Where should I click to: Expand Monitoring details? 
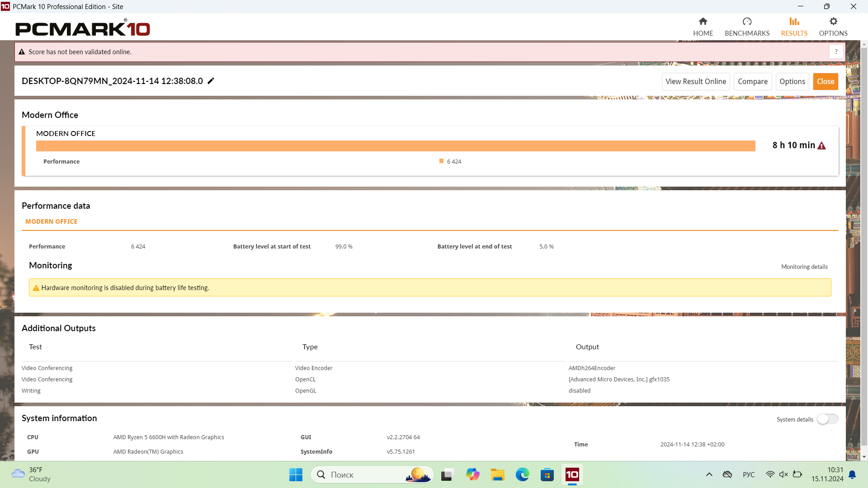pos(804,267)
